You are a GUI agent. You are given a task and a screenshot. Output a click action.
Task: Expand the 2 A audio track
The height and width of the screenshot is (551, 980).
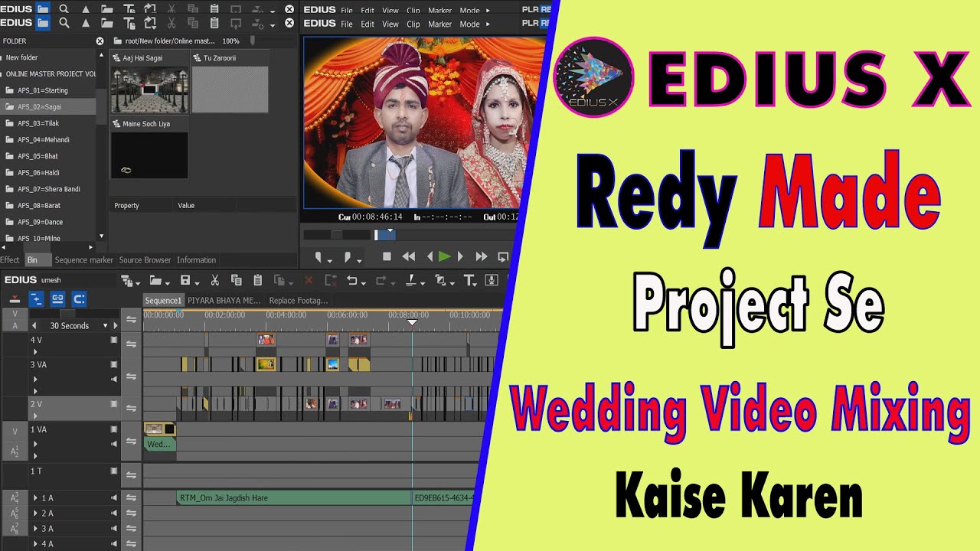click(35, 514)
